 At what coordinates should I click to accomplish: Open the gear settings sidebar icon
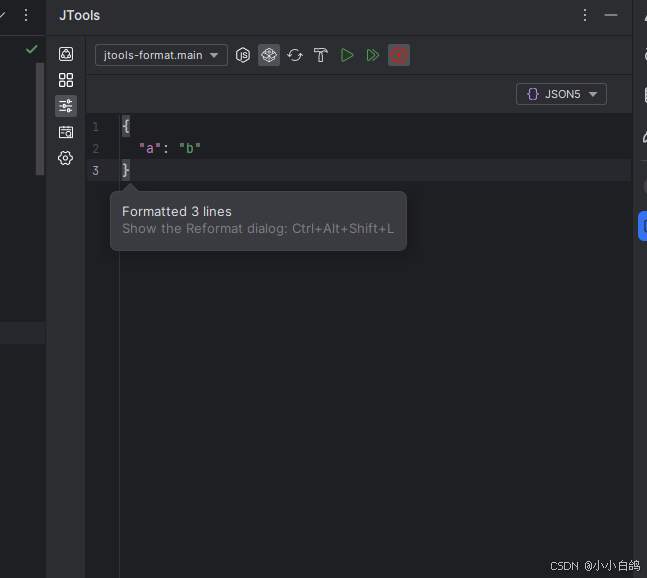pos(66,158)
